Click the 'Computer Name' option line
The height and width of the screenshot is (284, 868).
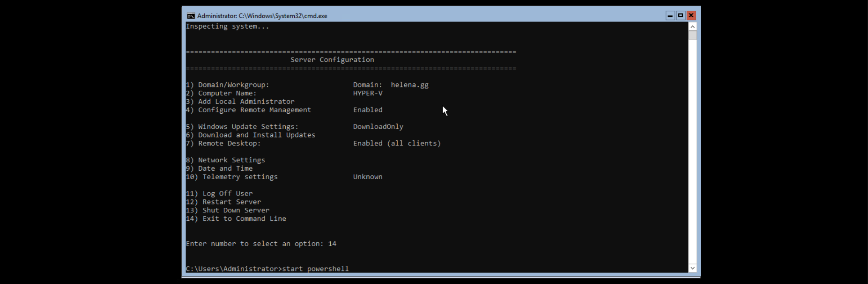227,93
